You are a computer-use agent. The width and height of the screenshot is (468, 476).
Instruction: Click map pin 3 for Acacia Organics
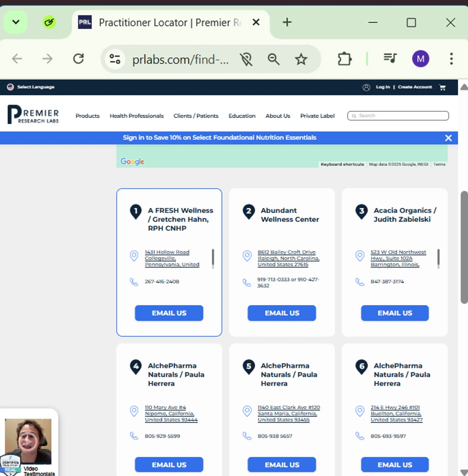tap(361, 212)
